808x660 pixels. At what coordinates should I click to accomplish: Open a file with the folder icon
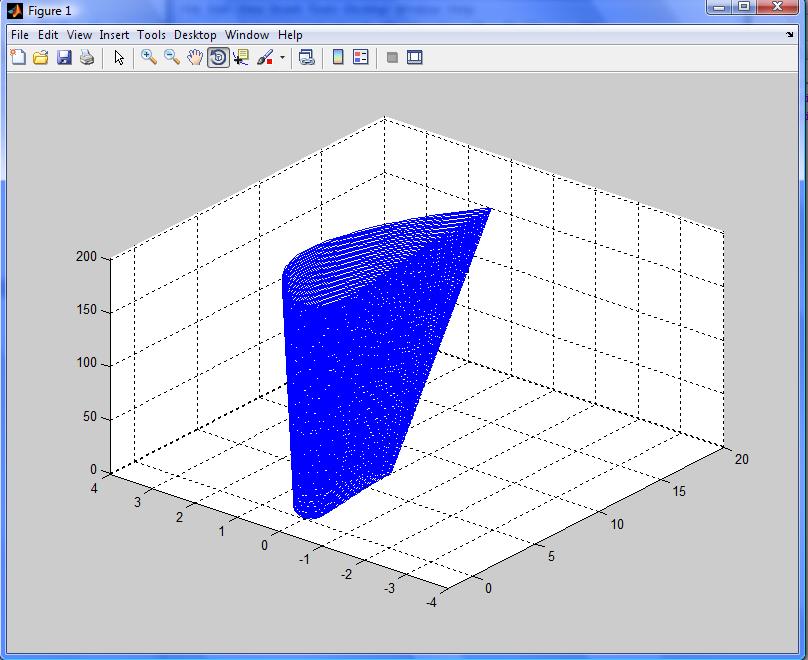point(41,58)
